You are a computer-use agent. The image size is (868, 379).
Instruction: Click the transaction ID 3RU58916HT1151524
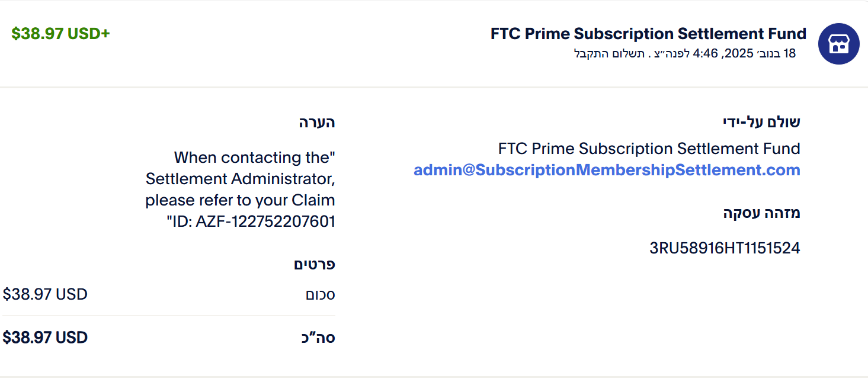click(x=725, y=248)
